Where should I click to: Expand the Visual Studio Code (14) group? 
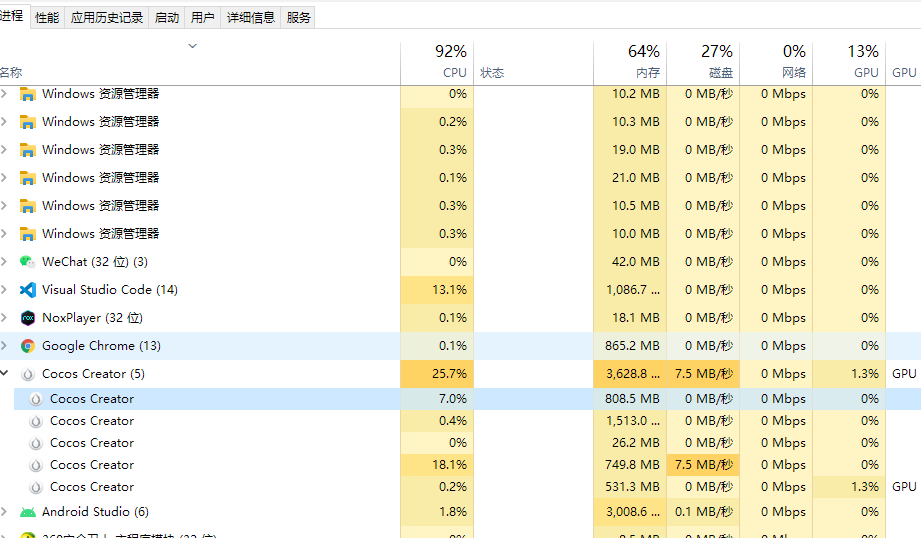(4, 290)
